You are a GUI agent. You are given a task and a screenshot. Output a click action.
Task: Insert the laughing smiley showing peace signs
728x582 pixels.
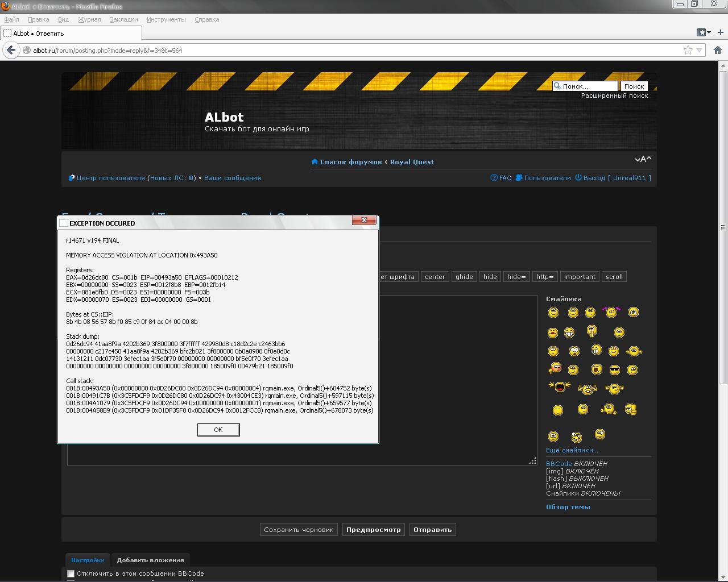[x=587, y=389]
